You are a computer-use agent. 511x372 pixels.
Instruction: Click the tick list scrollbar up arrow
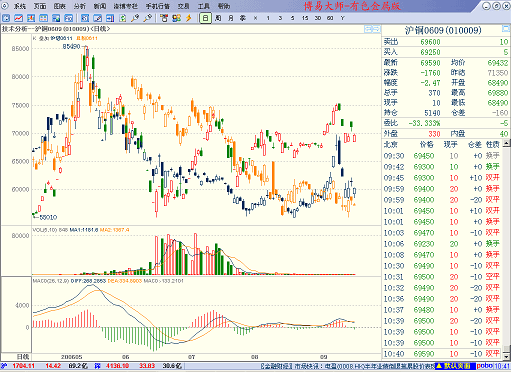pyautogui.click(x=506, y=143)
